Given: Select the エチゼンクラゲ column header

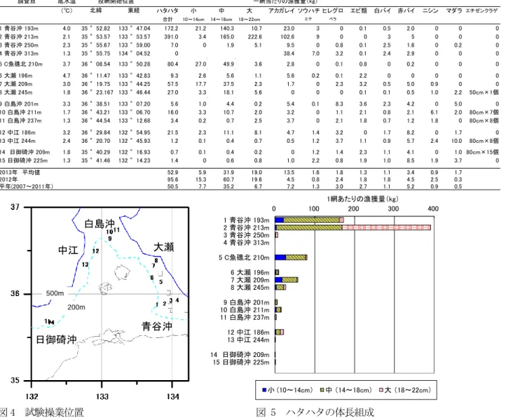Looking at the screenshot, I should click(x=481, y=10).
